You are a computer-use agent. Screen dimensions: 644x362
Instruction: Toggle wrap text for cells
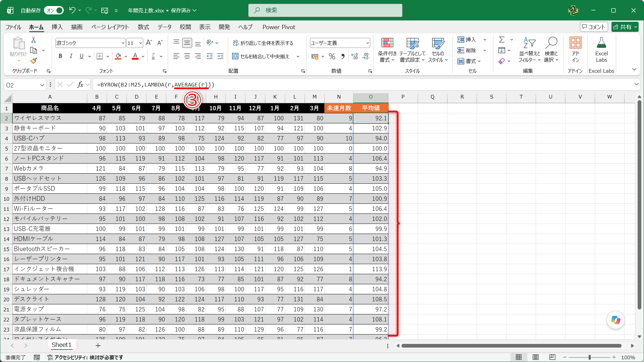[263, 43]
